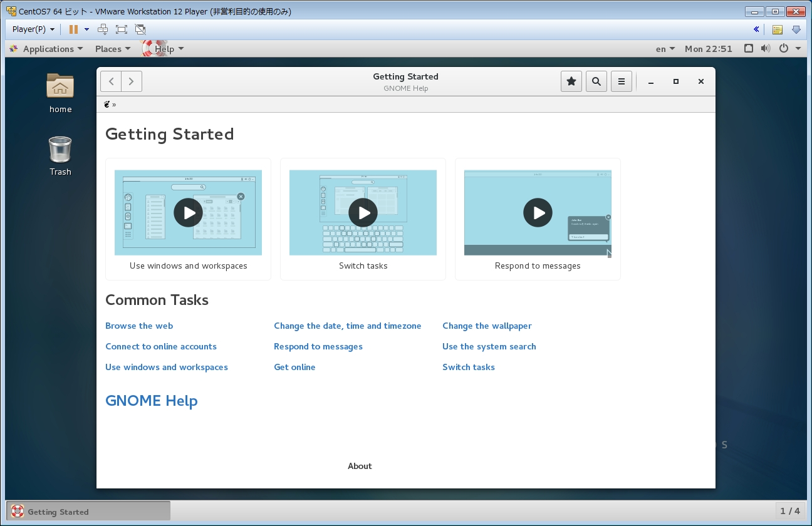Open the 'Browse the web' link
This screenshot has height=526, width=812.
(139, 326)
